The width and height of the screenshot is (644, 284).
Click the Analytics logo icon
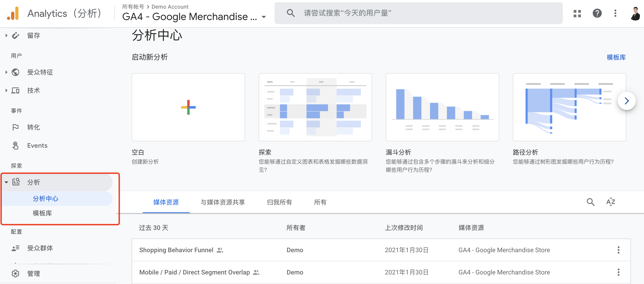13,13
